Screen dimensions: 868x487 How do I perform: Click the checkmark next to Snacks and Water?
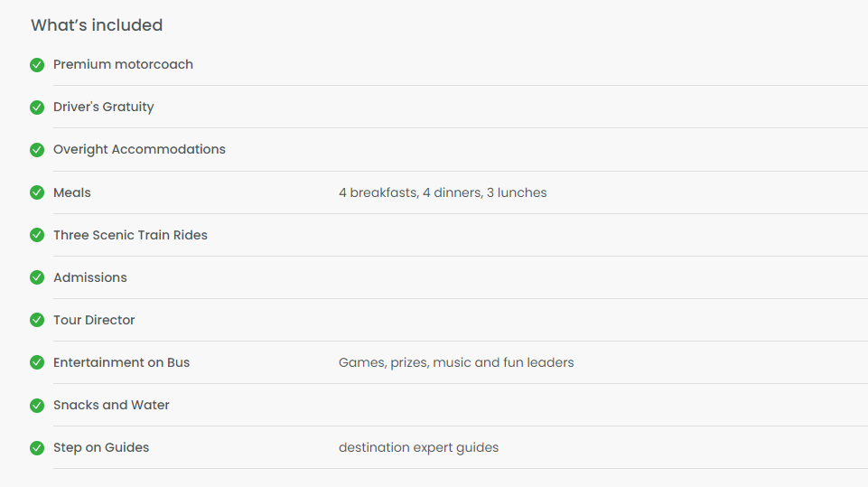pyautogui.click(x=37, y=406)
